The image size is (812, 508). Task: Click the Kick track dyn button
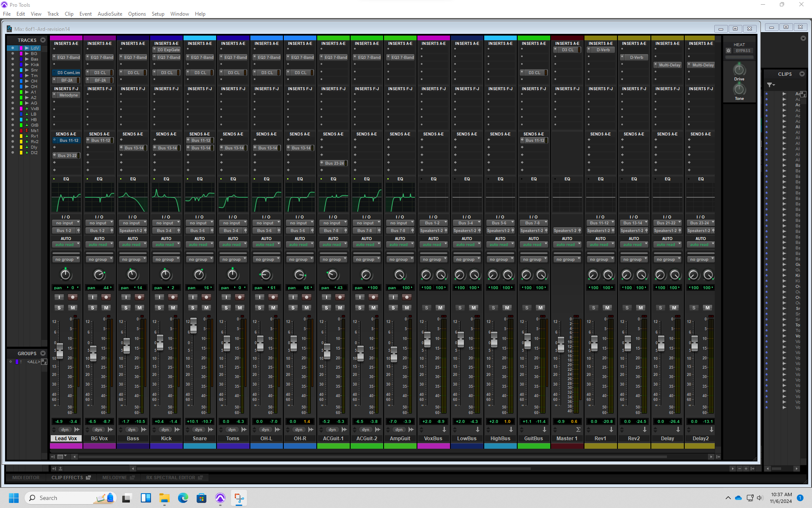(165, 430)
